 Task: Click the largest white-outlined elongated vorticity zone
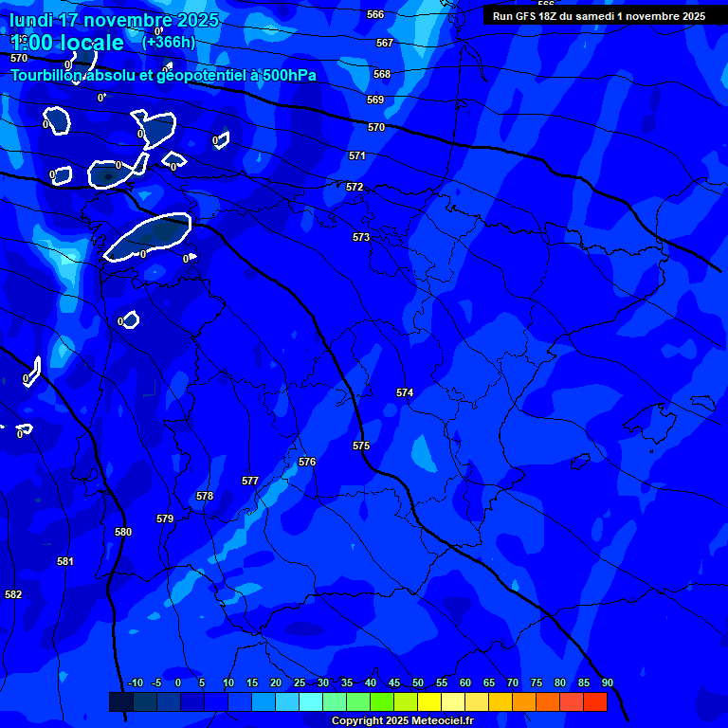(x=150, y=234)
